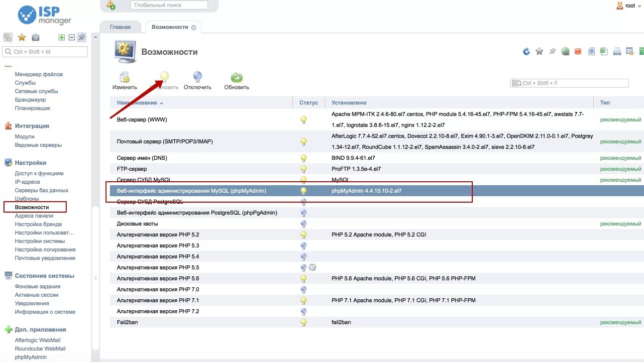
Task: Focus the Ctrl + Shift + F table filter
Action: click(570, 83)
